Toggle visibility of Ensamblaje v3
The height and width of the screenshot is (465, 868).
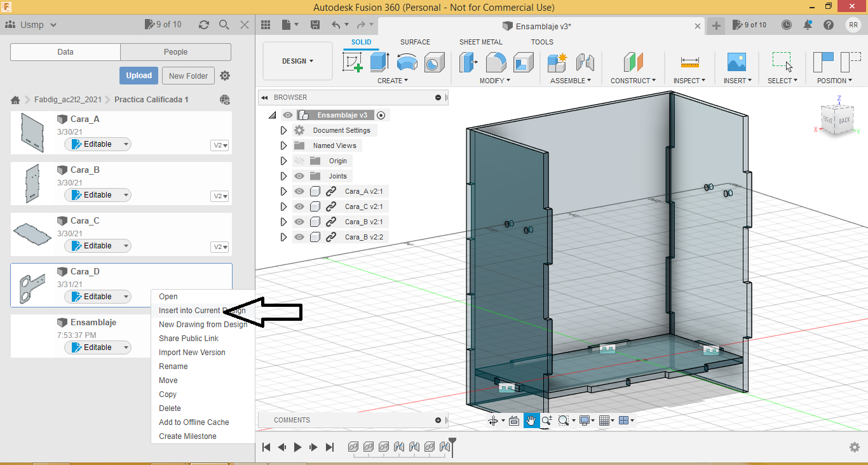tap(288, 115)
